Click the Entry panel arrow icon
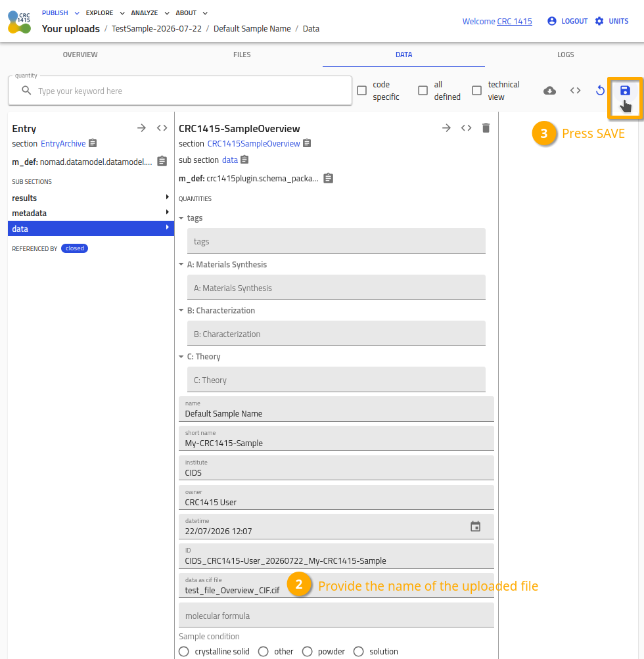The image size is (644, 659). pyautogui.click(x=142, y=127)
